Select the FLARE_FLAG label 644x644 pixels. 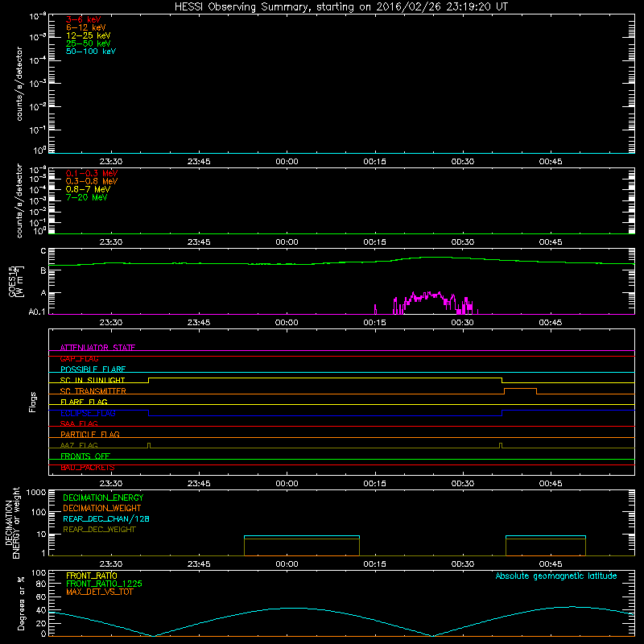[84, 402]
